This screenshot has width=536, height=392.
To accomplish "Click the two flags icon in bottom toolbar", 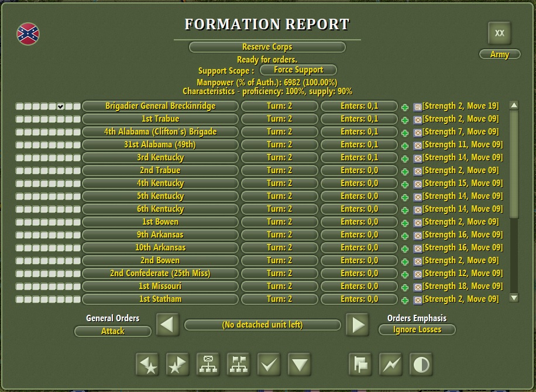I will [360, 365].
